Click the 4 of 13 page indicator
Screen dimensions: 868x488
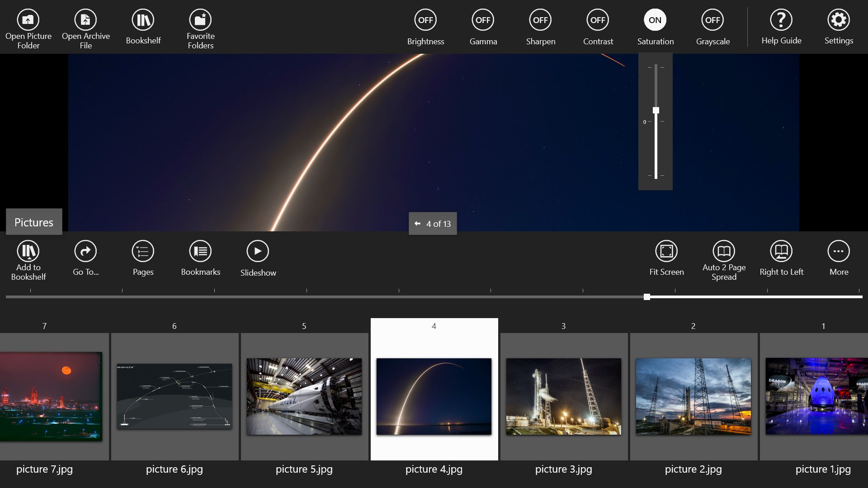coord(433,224)
